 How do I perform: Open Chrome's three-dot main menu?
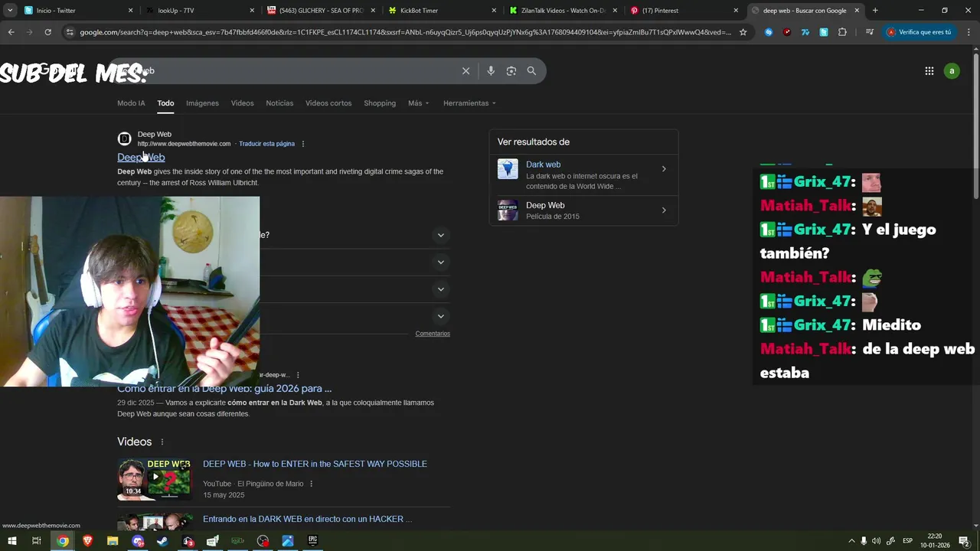[x=969, y=32]
